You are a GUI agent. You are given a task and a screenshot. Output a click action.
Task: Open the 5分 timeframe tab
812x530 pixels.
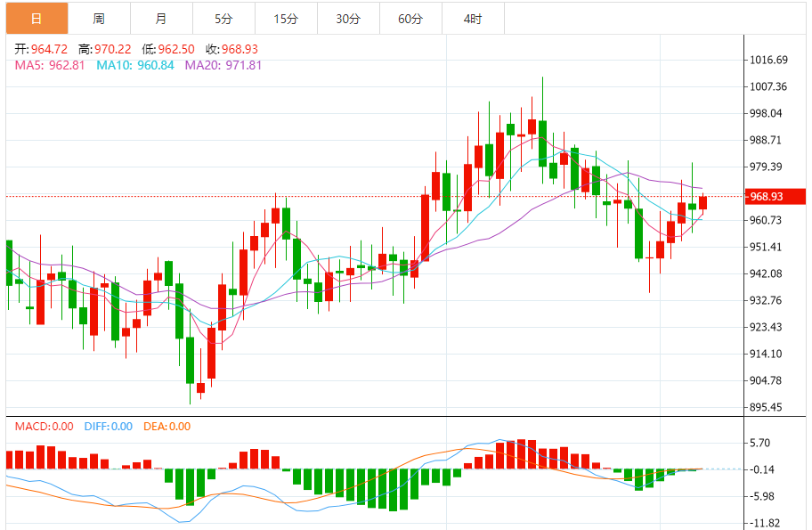(x=223, y=19)
